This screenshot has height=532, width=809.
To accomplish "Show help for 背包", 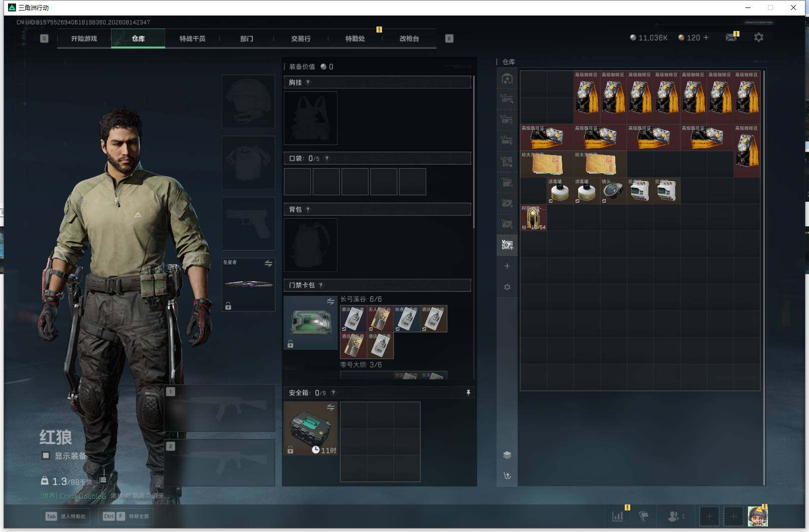I will tap(308, 210).
